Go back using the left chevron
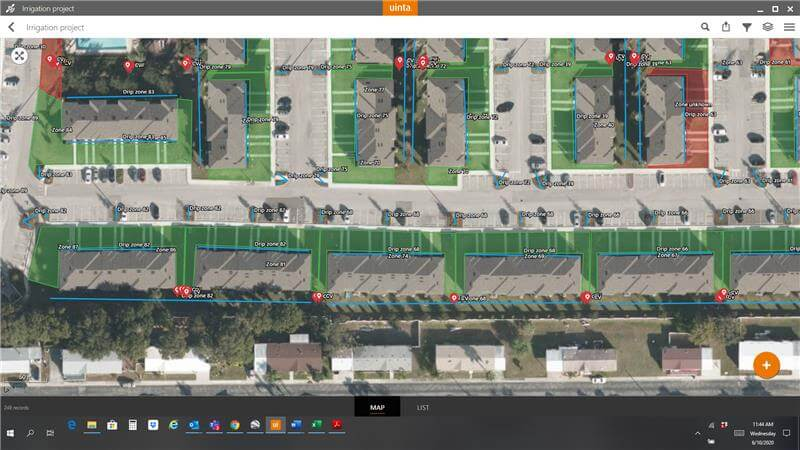The height and width of the screenshot is (450, 800). click(11, 27)
